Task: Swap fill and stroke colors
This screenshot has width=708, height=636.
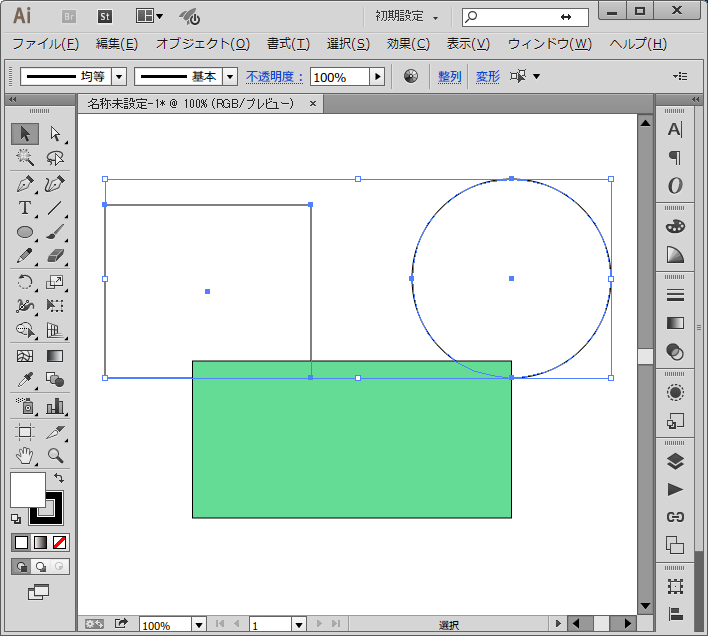Action: (x=59, y=478)
